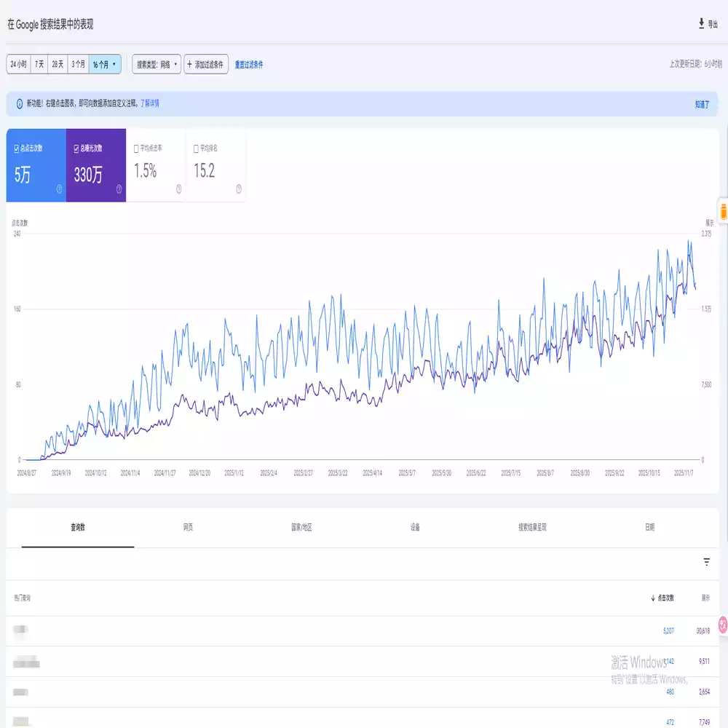The image size is (728, 728).
Task: Open the 搜索类型: 网络 dropdown
Action: pyautogui.click(x=157, y=64)
